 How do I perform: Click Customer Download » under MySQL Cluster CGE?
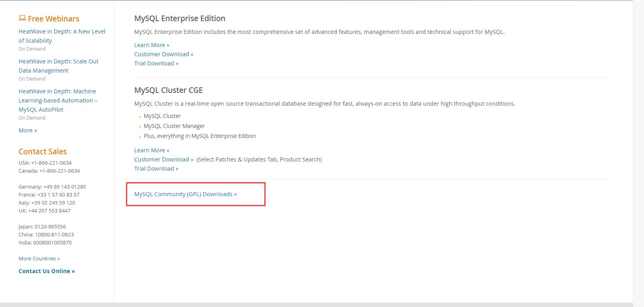[163, 159]
